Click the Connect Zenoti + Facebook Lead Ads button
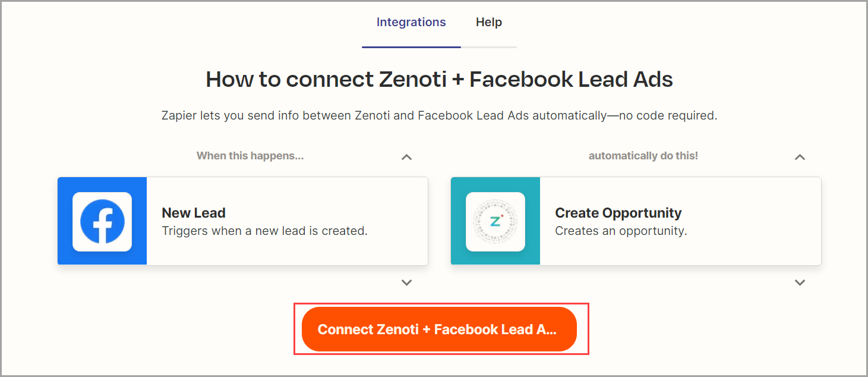The height and width of the screenshot is (377, 868). point(439,329)
